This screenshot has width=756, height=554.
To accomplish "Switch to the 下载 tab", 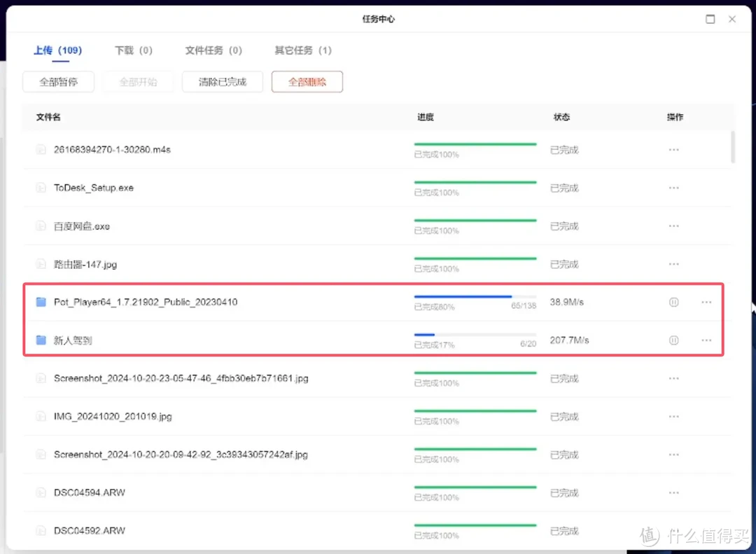I will [134, 50].
